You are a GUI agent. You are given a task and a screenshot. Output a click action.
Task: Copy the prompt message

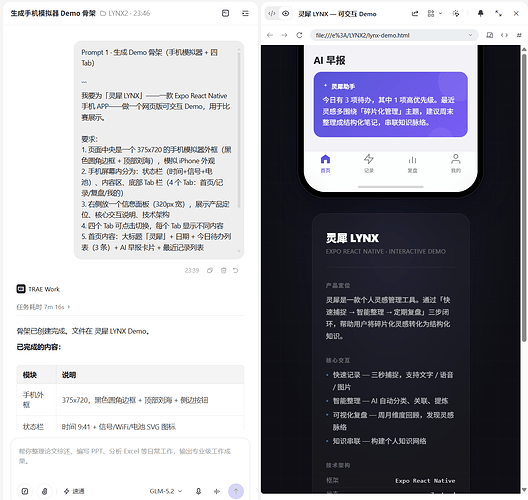pos(210,270)
